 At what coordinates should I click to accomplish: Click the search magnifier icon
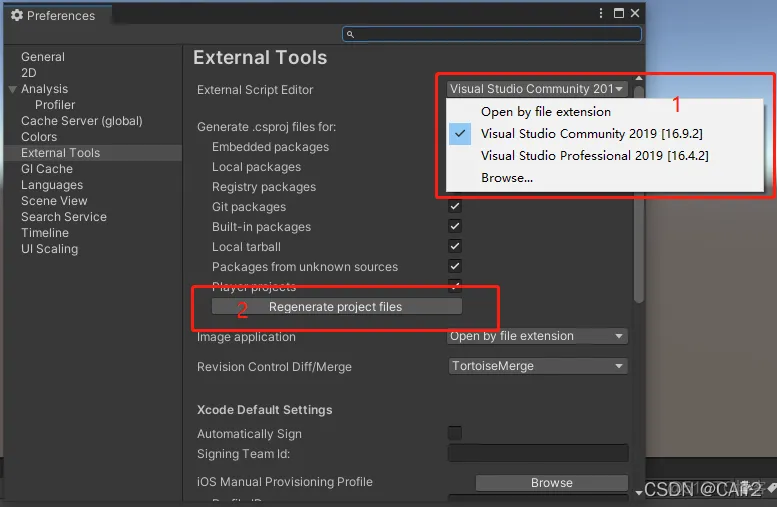point(350,34)
